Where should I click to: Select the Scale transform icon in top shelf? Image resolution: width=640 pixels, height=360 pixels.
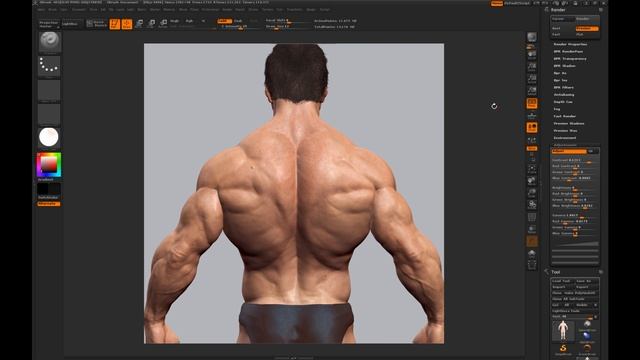pyautogui.click(x=151, y=24)
